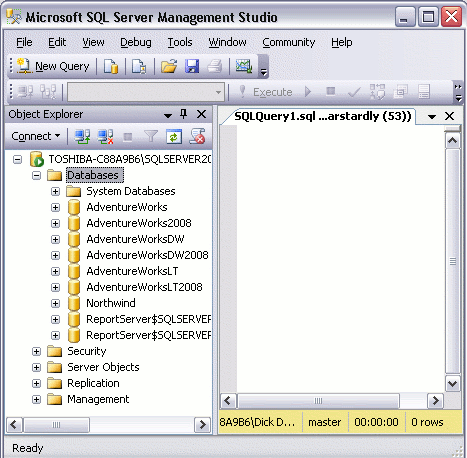Click the 0 rows status entry
This screenshot has width=467, height=458.
tap(427, 422)
